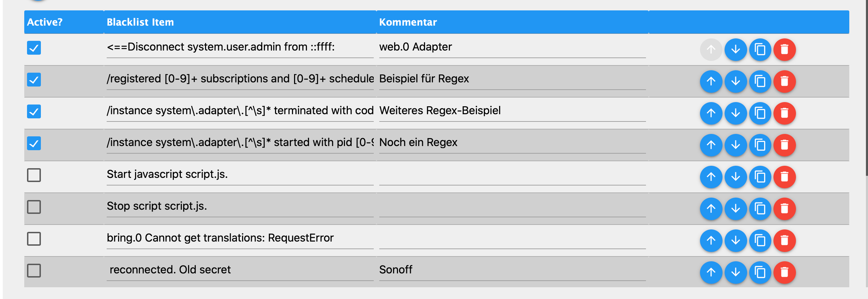Screen dimensions: 868x299
Task: Move 'Weiteres Regex-Beispiel' row up
Action: (711, 113)
